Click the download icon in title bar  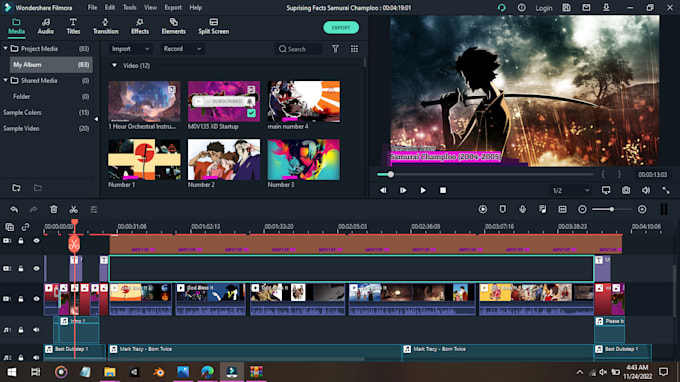(x=606, y=7)
